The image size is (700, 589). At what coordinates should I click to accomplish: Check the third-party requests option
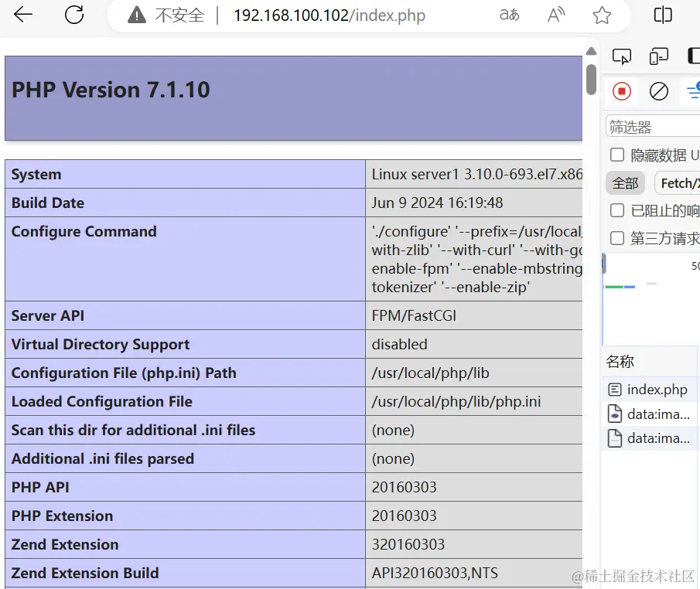(x=617, y=238)
